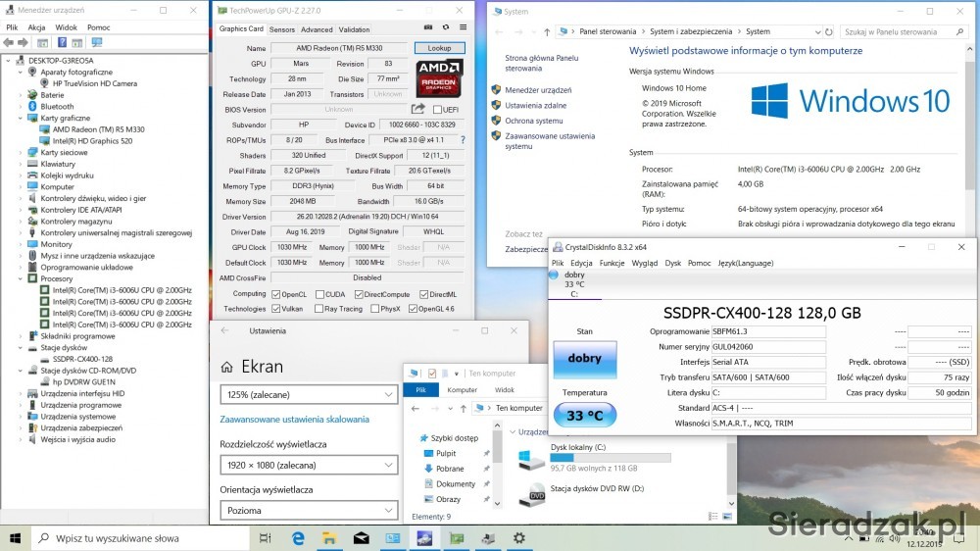Screen dimensions: 980x551
Task: Open Microsoft Edge from the taskbar
Action: tap(298, 538)
